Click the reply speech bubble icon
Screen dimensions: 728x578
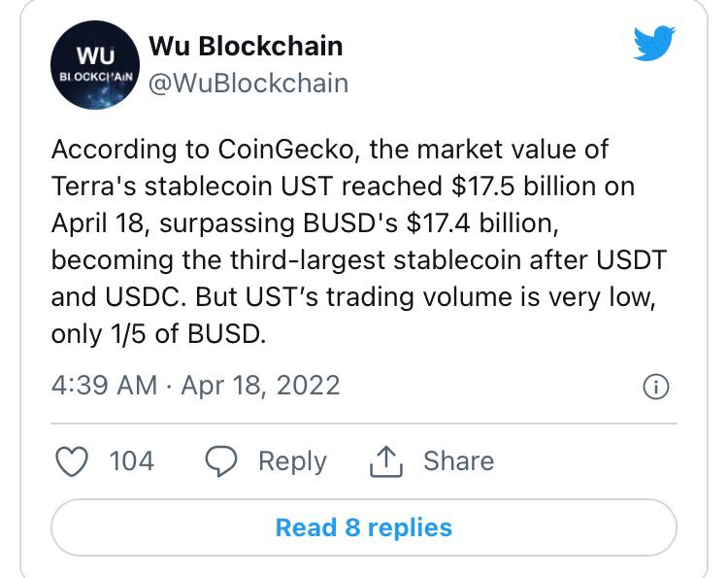point(223,460)
